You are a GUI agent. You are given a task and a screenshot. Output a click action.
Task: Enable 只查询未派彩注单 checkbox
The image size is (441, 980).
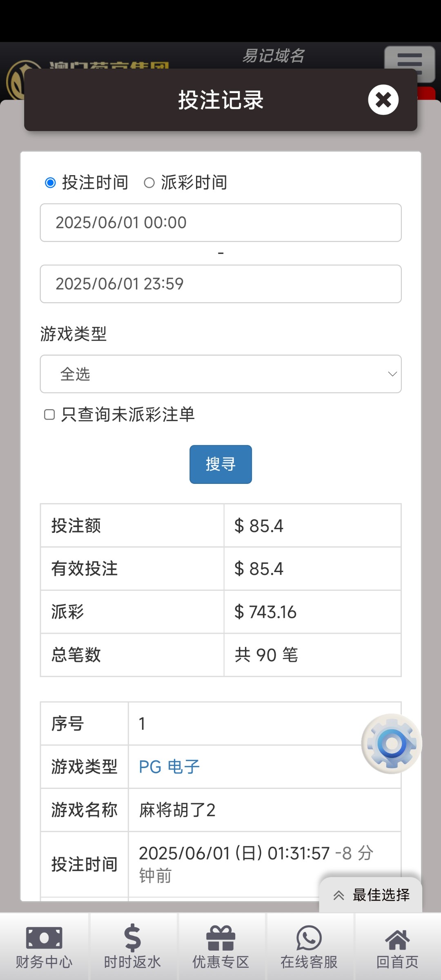tap(49, 414)
